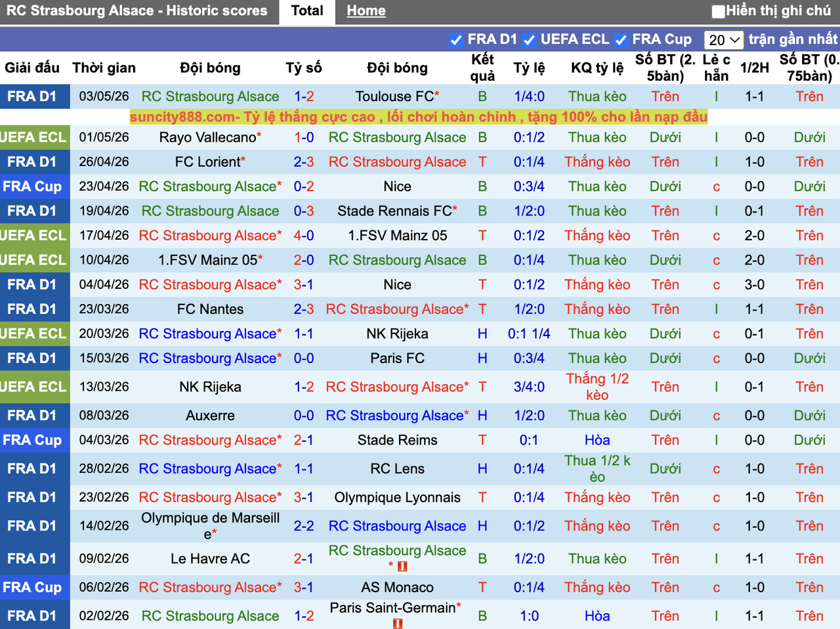Image resolution: width=840 pixels, height=629 pixels.
Task: Toggle the UEFA ECL filter checkbox
Action: point(529,40)
